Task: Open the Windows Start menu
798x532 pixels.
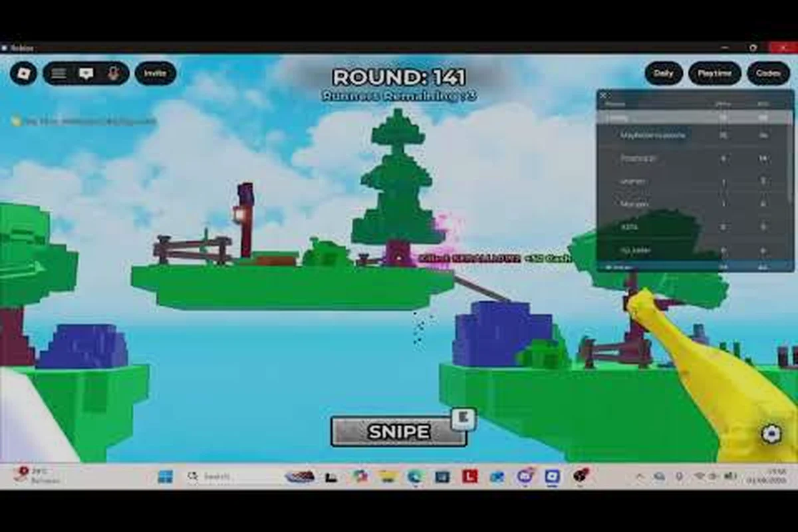Action: pyautogui.click(x=165, y=476)
